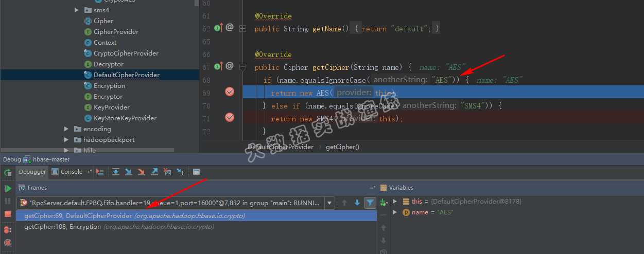644x254 pixels.
Task: Click the Step Into icon
Action: 129,172
